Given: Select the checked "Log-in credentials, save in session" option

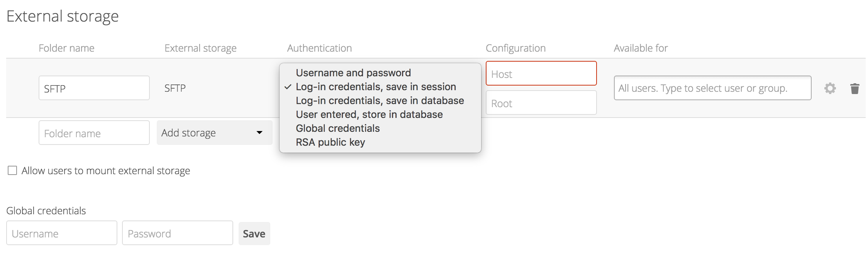Looking at the screenshot, I should [375, 87].
